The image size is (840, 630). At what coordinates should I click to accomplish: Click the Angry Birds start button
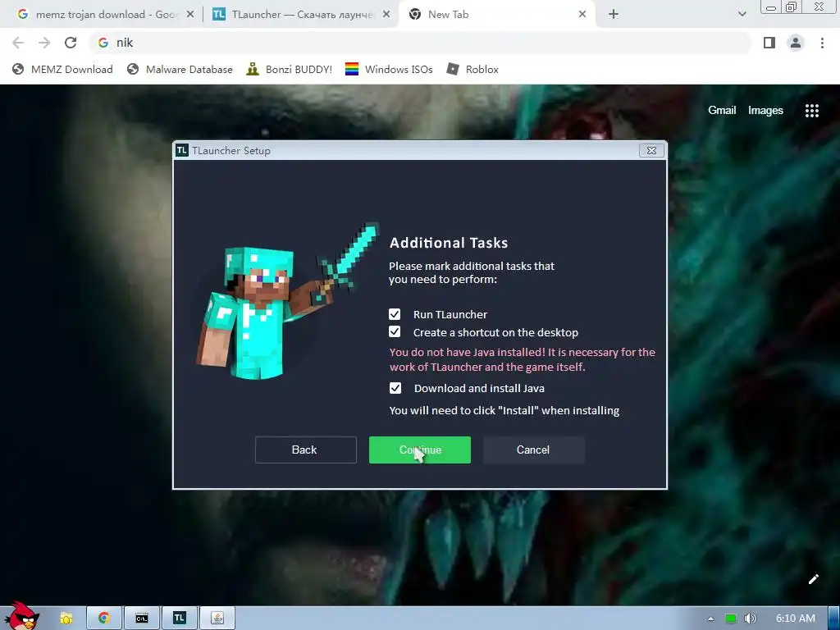pos(21,616)
